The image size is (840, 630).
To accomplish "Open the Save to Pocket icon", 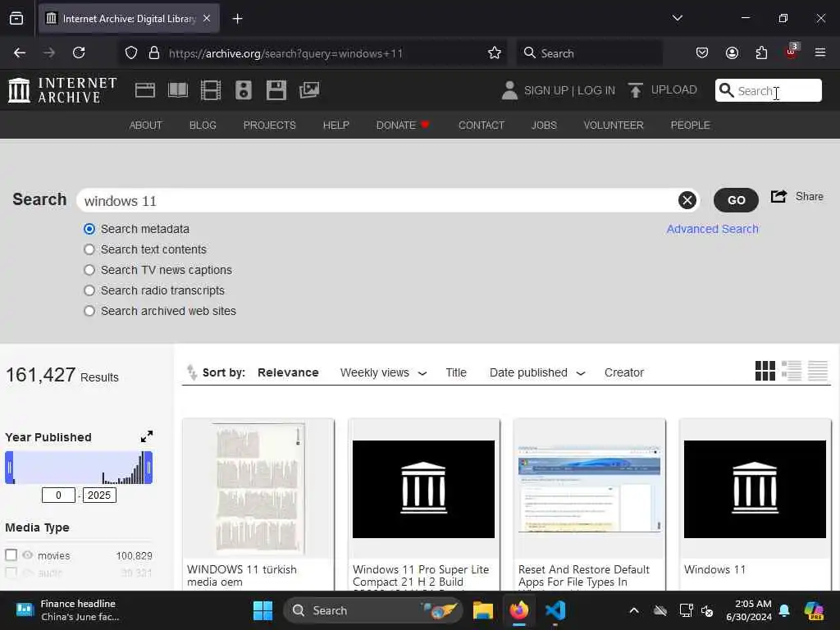I will [x=702, y=52].
